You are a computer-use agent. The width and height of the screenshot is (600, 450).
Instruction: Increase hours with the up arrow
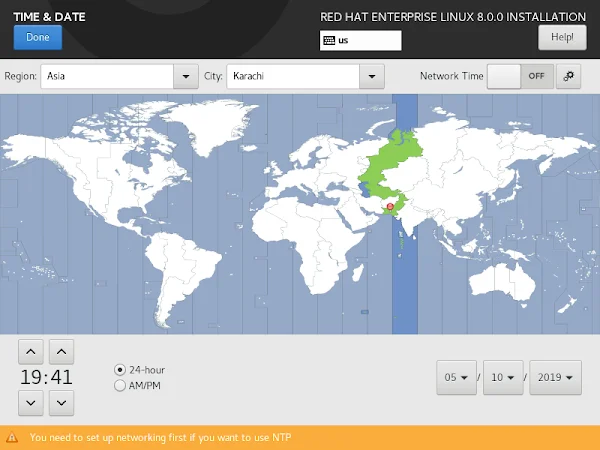31,352
